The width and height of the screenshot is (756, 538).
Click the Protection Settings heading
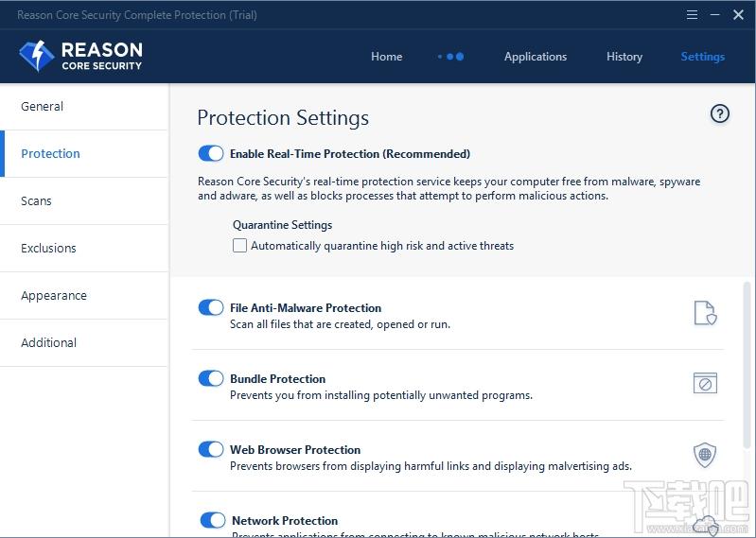pos(283,118)
